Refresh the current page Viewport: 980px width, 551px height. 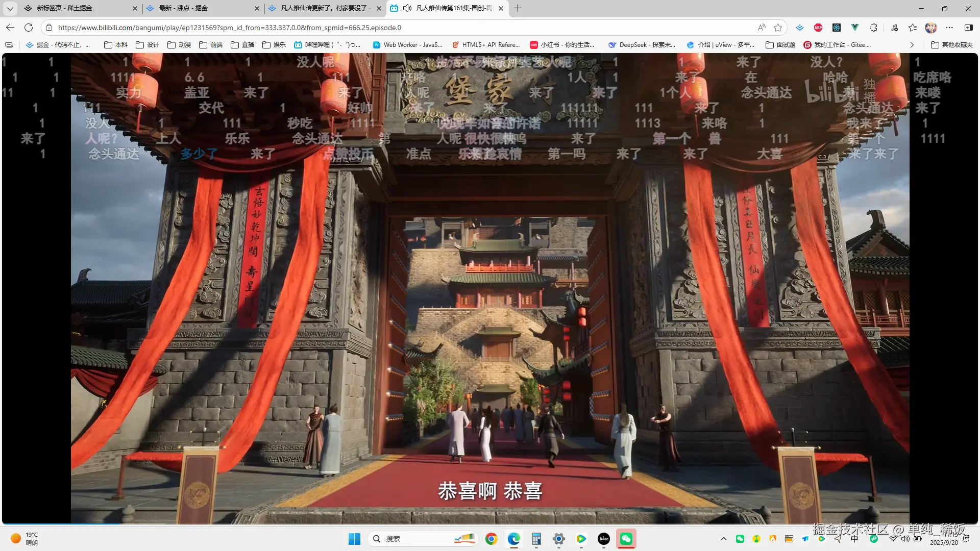pos(27,28)
